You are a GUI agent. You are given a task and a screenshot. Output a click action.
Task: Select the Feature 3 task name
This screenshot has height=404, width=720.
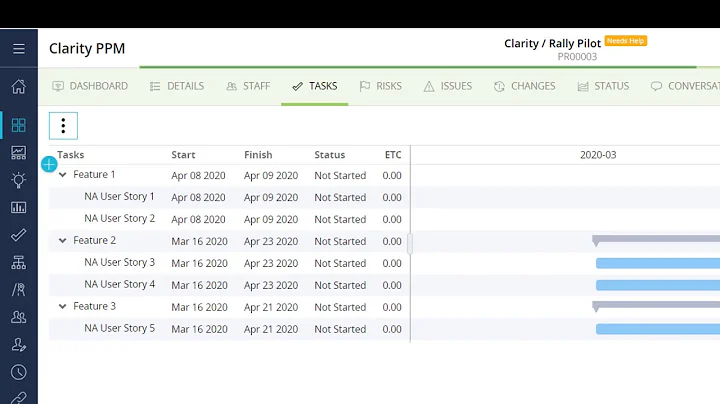(x=95, y=306)
